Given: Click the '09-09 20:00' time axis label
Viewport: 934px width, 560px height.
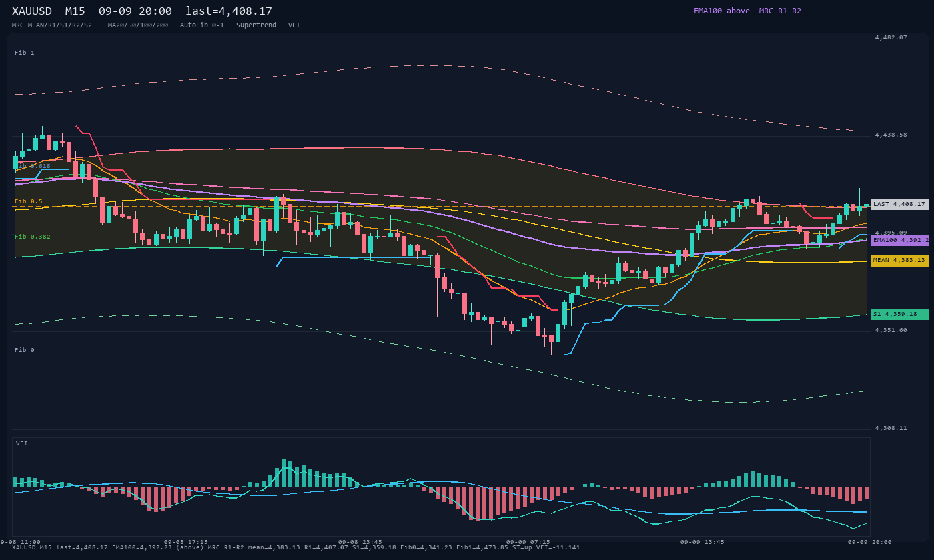Looking at the screenshot, I should 870,542.
